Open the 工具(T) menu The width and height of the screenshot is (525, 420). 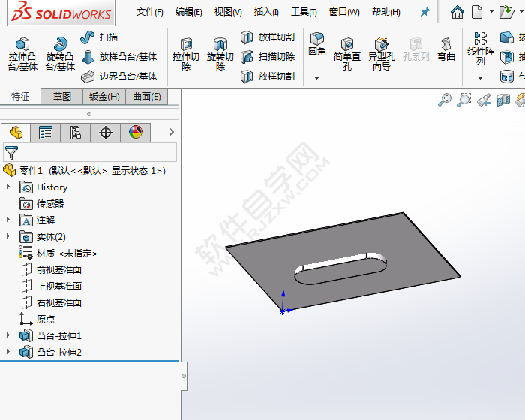click(304, 12)
